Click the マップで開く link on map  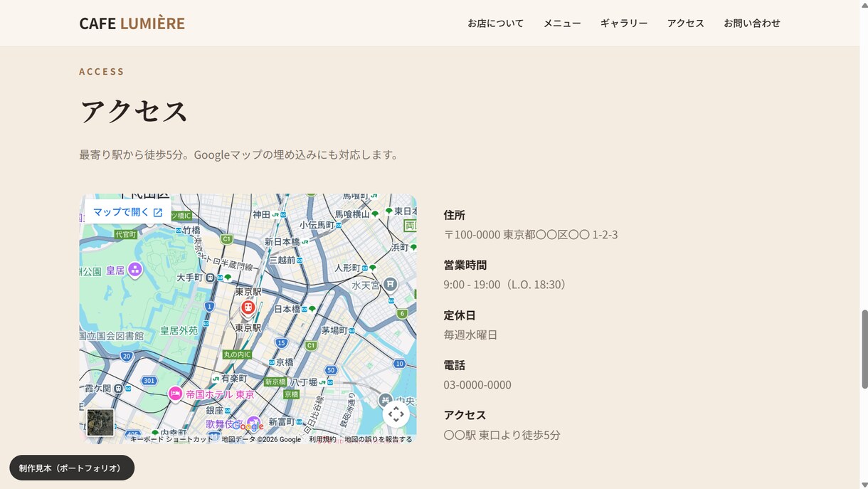(x=128, y=212)
